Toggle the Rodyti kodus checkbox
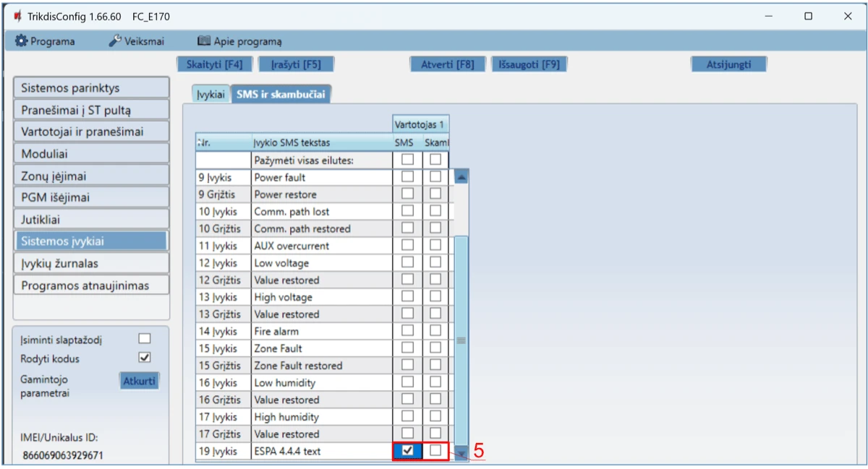Image resolution: width=868 pixels, height=469 pixels. [x=145, y=358]
